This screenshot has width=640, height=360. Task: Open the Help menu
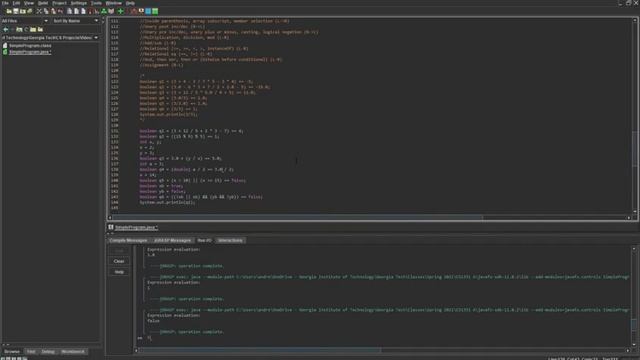[x=130, y=3]
